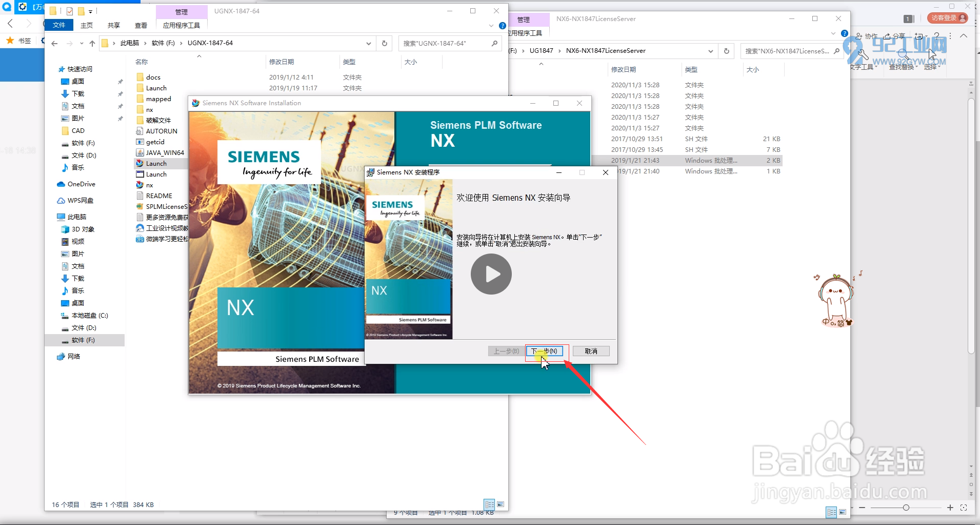Expand address bar history in UGNX-1847-64 window

click(368, 44)
